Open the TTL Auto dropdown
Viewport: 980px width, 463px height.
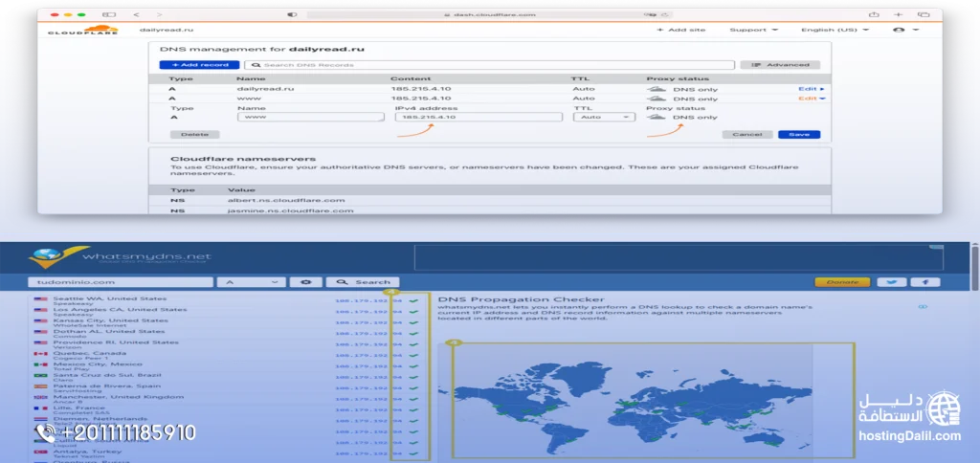coord(605,117)
